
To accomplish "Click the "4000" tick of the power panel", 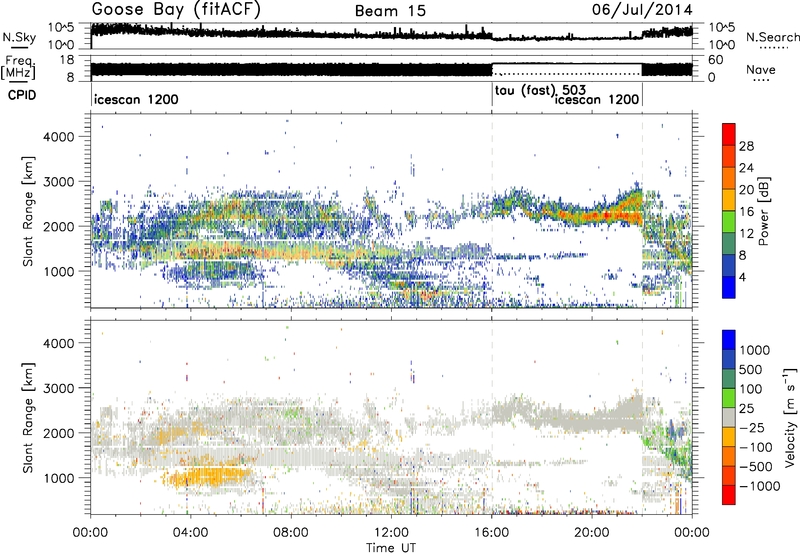I will [x=58, y=137].
